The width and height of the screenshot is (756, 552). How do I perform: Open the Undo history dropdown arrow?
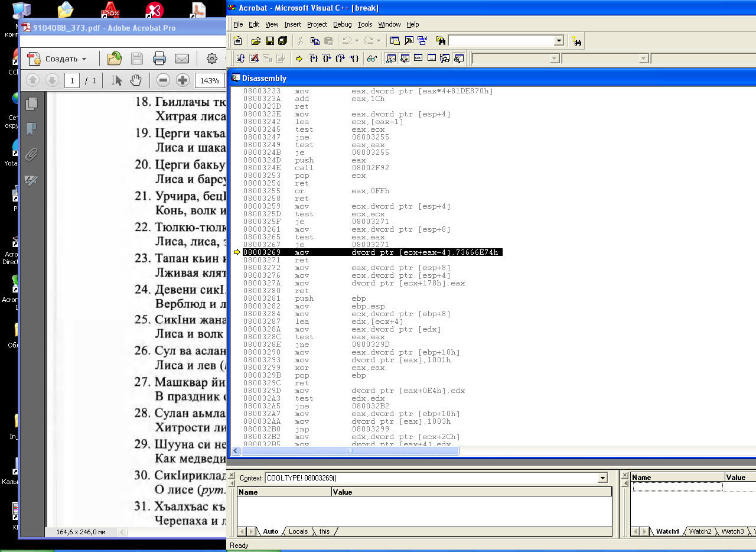[x=356, y=41]
